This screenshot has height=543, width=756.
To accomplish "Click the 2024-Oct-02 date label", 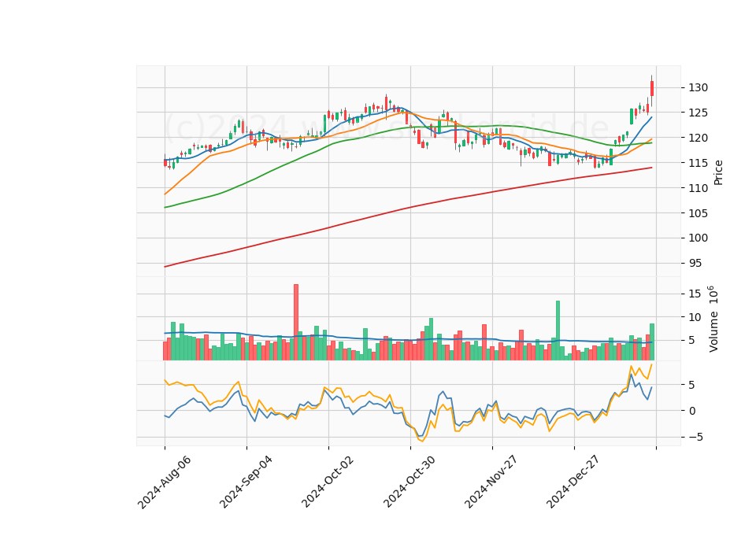I will (x=328, y=482).
